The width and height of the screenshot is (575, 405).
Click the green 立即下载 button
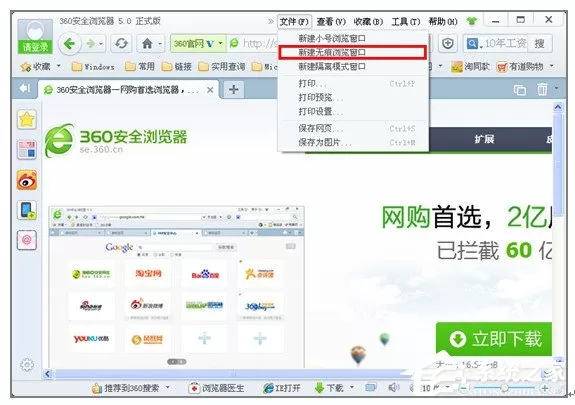tap(494, 339)
